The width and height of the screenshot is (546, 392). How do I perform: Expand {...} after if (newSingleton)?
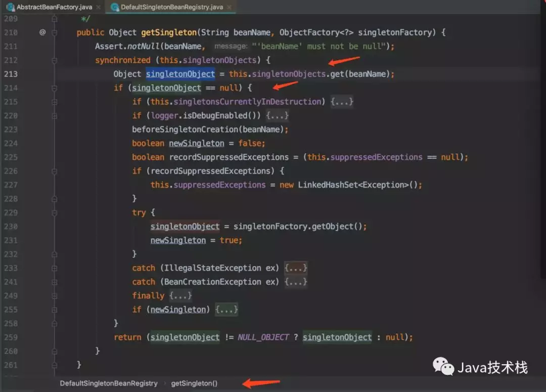tap(226, 310)
